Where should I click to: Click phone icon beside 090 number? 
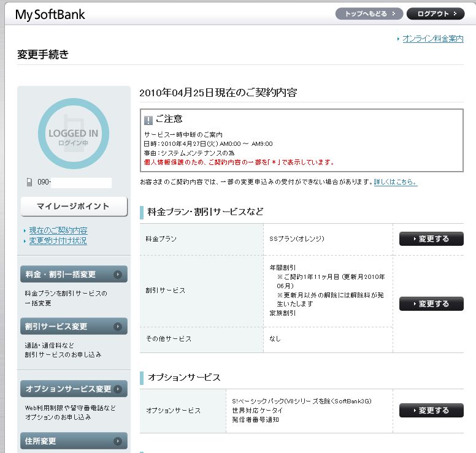click(x=29, y=182)
